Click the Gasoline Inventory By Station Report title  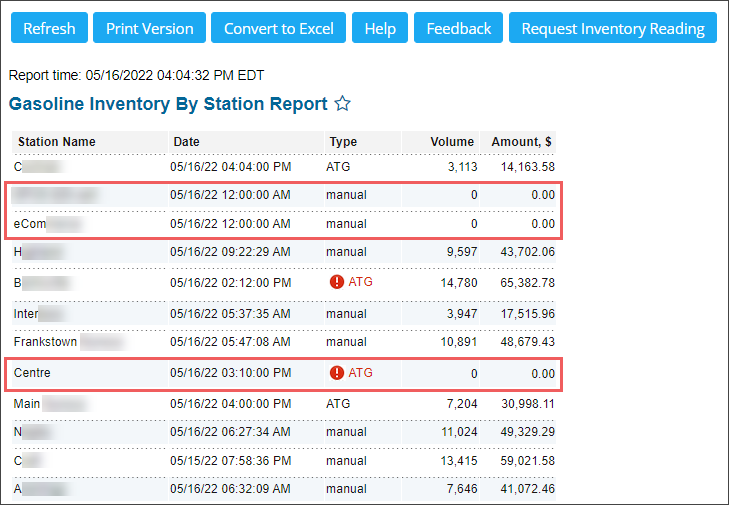168,104
